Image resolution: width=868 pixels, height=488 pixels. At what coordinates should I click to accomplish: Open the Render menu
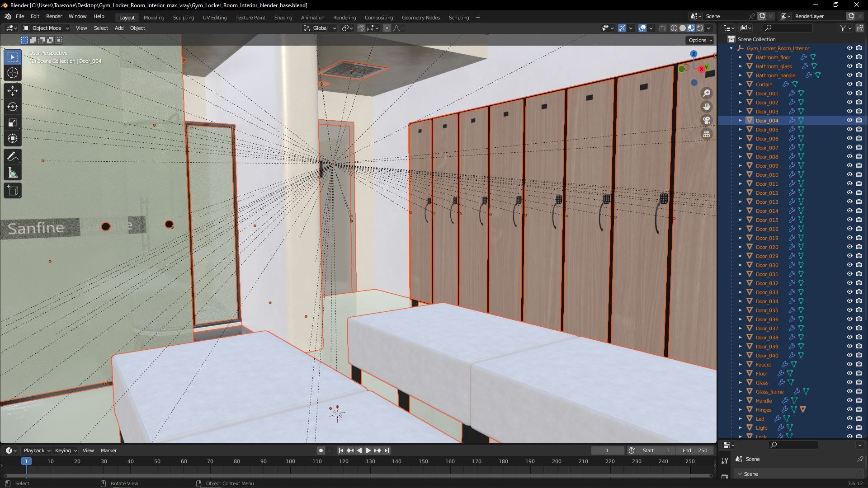(54, 16)
